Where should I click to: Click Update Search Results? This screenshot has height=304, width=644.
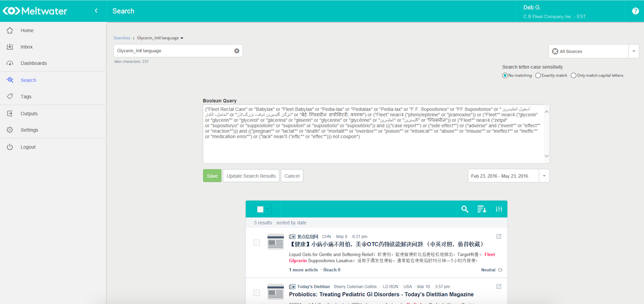tap(251, 176)
